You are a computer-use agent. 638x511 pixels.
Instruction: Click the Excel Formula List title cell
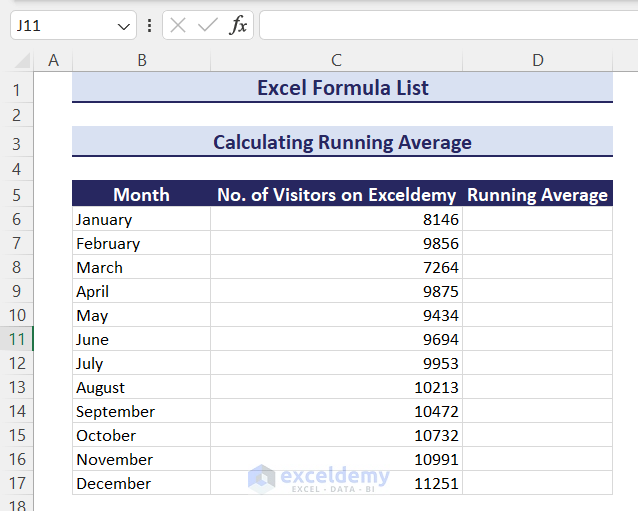(342, 88)
